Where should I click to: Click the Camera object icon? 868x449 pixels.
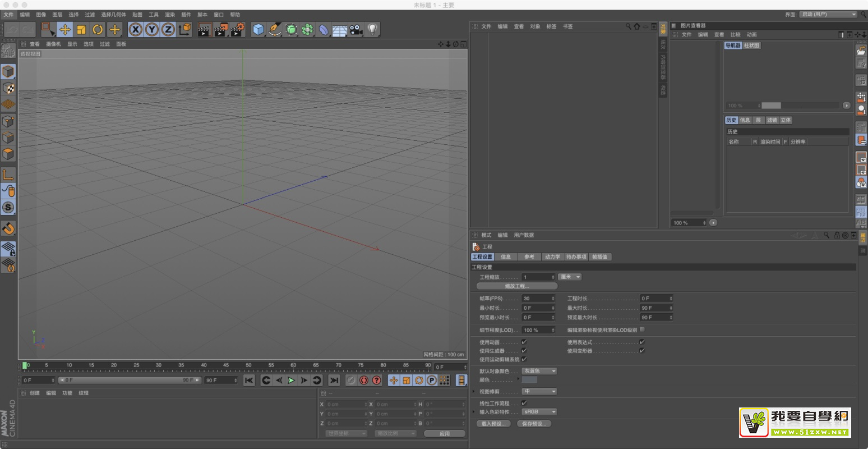click(x=356, y=30)
